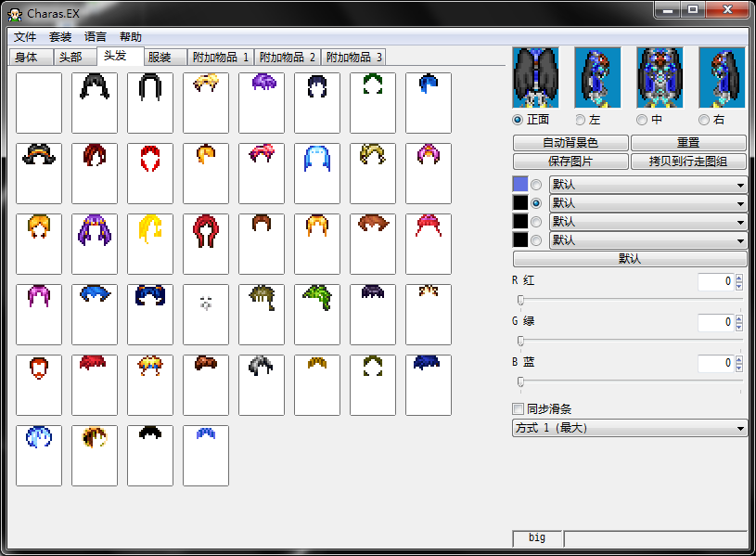This screenshot has height=556, width=756.
Task: Open the 文件 menu
Action: [25, 37]
